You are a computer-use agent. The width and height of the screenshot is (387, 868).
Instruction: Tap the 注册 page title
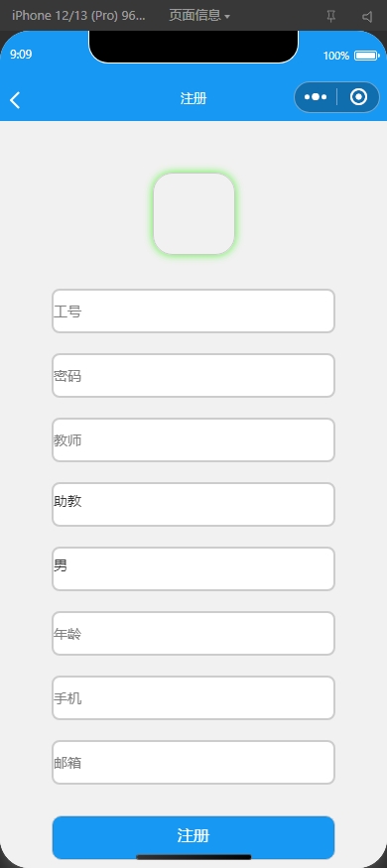[193, 98]
